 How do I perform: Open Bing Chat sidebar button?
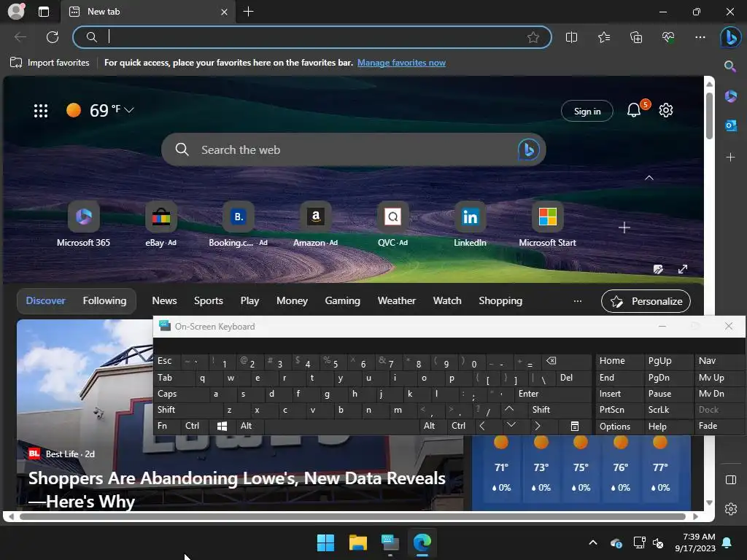[x=730, y=37]
